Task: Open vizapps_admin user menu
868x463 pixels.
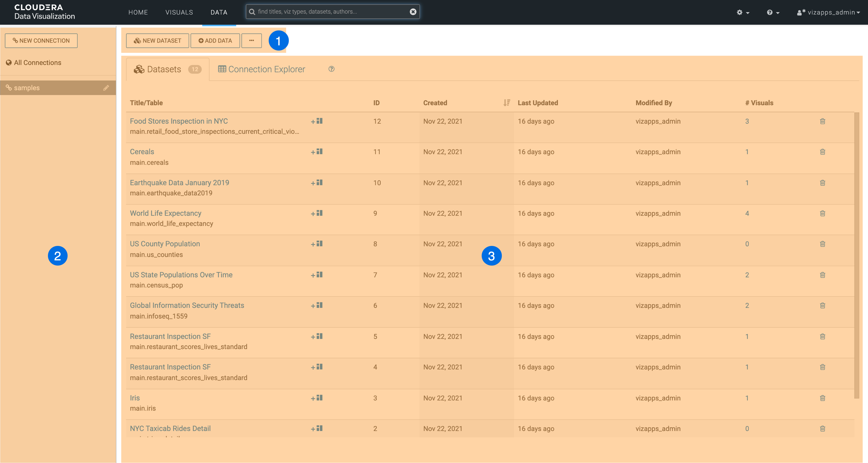Action: pyautogui.click(x=828, y=12)
